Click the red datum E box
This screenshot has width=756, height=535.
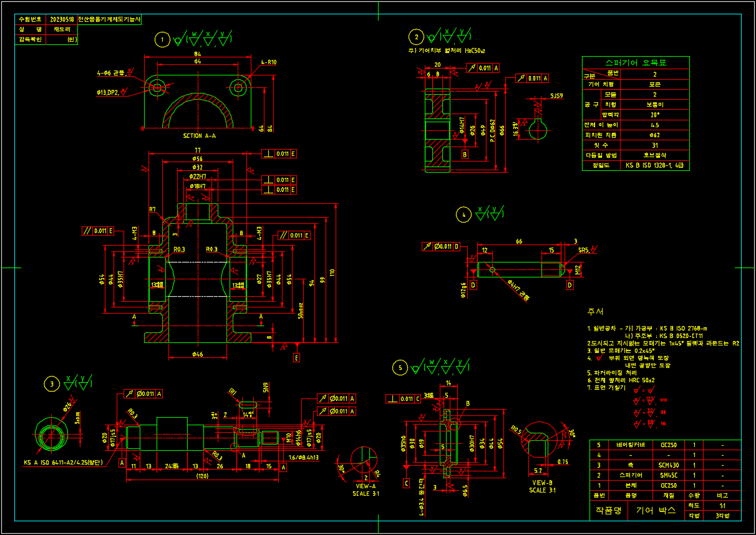[296, 357]
